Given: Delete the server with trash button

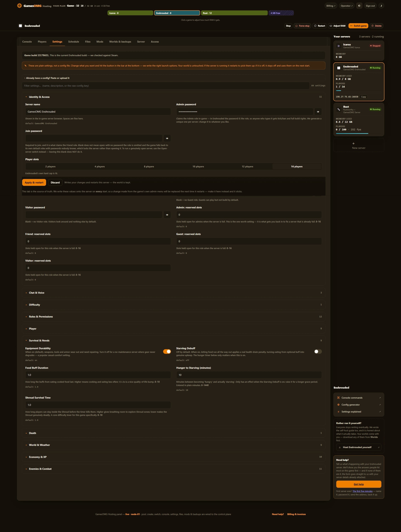Looking at the screenshot, I should tap(376, 26).
